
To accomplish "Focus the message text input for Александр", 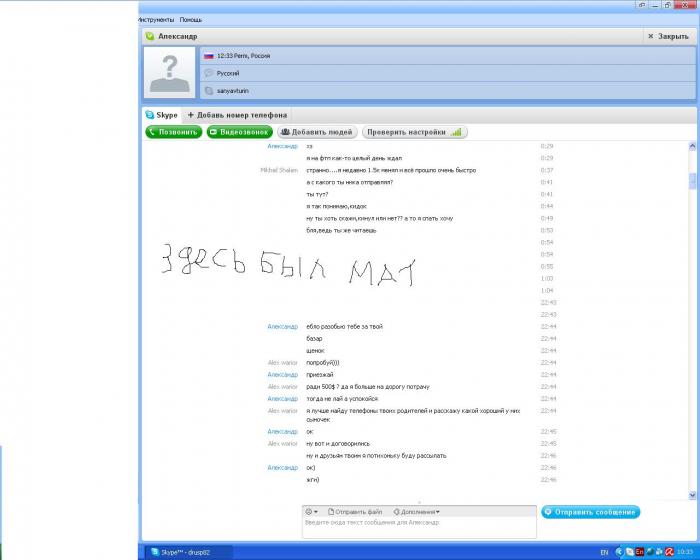I will point(419,528).
